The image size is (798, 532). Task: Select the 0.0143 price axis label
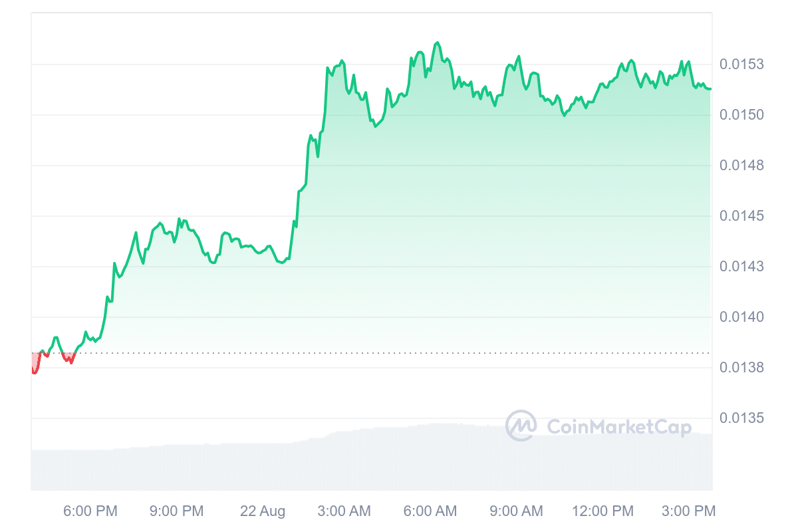pyautogui.click(x=742, y=267)
